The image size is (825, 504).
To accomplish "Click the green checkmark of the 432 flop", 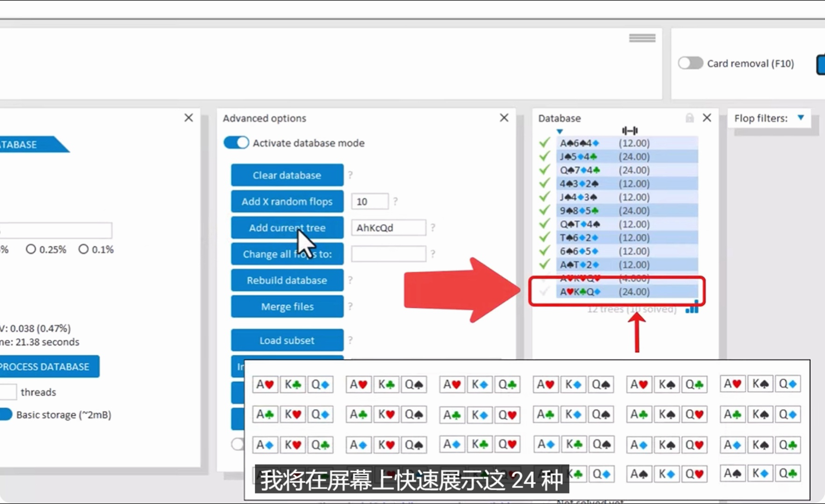I will [x=544, y=183].
